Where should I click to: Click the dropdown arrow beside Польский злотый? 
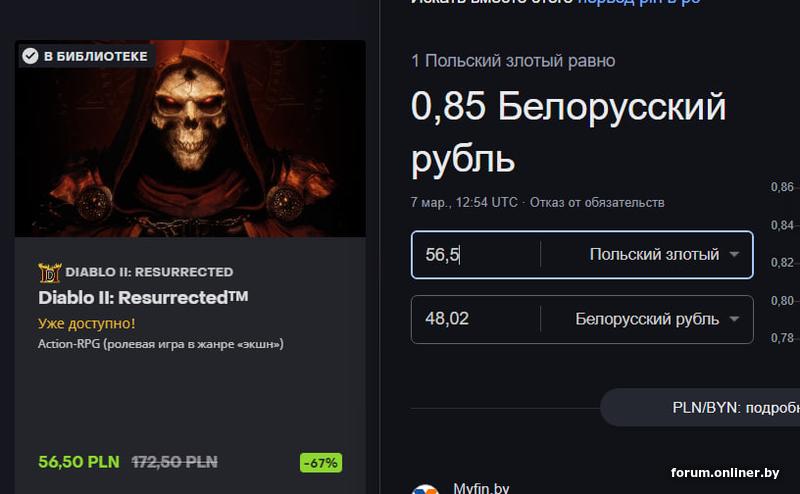[734, 254]
